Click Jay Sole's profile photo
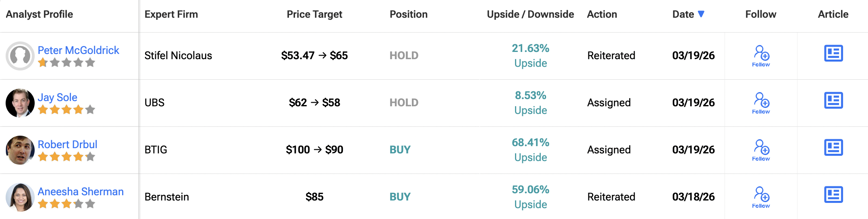 [20, 103]
